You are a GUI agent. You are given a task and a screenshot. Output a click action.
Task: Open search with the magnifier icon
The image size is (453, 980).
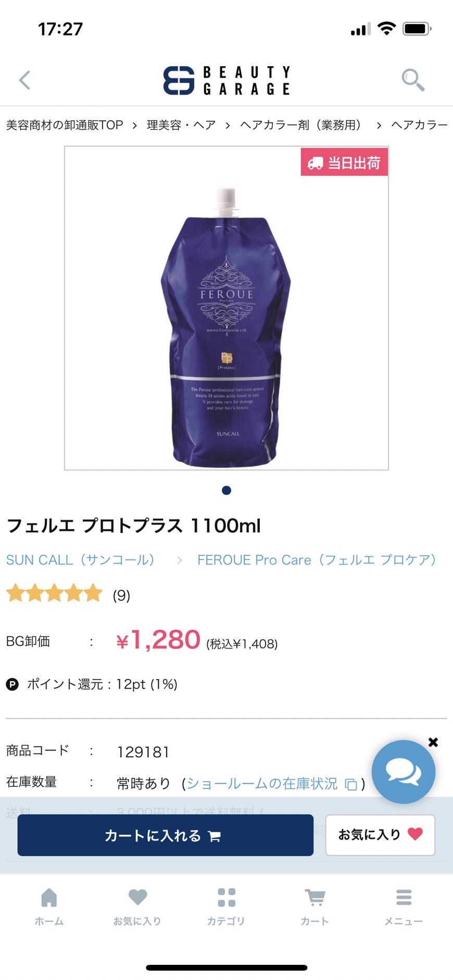(x=413, y=80)
